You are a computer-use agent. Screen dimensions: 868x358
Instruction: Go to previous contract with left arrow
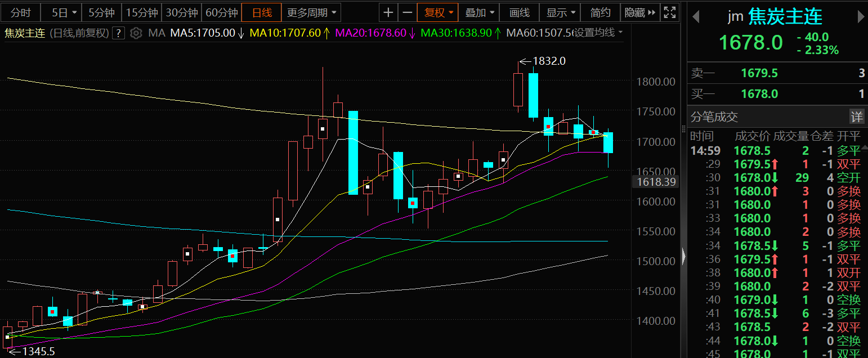(x=696, y=17)
